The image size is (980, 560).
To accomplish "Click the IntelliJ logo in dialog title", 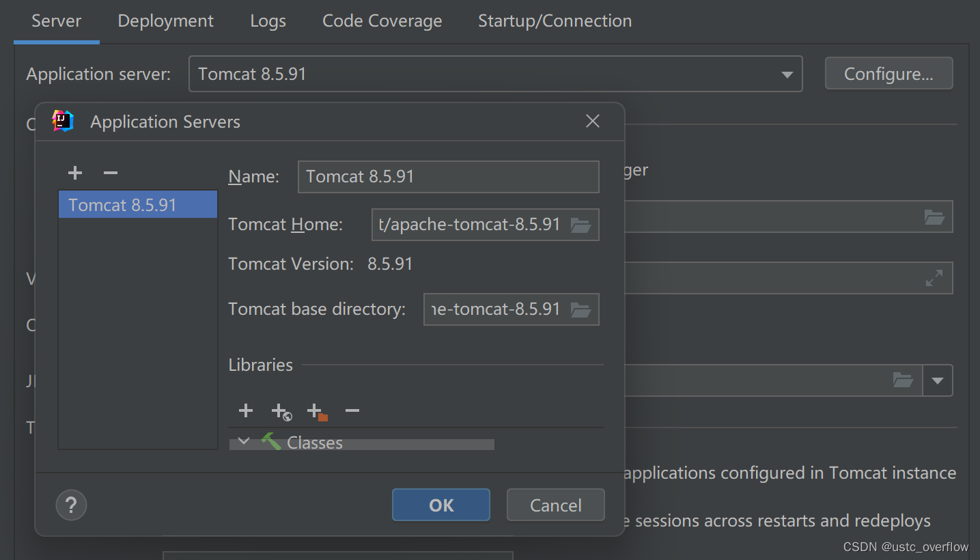I will click(63, 122).
